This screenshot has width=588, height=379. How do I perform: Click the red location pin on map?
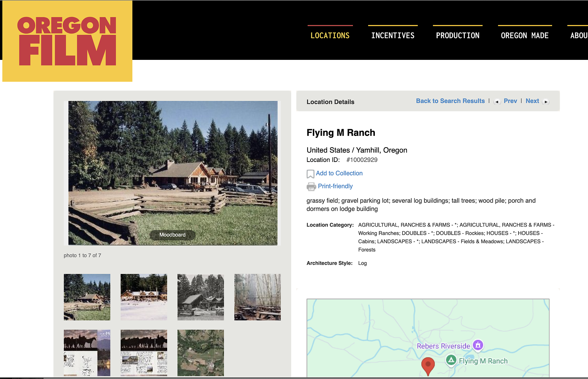(x=428, y=365)
